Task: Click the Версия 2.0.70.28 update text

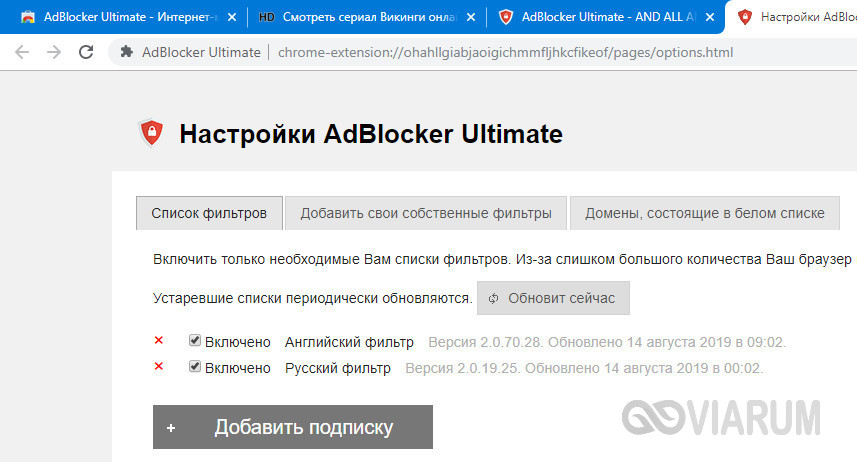Action: pos(607,342)
